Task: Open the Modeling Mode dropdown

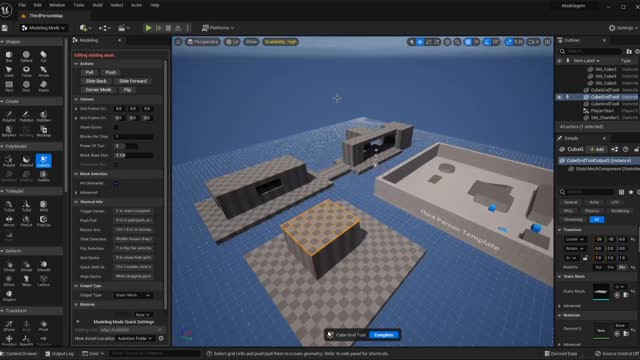Action: point(43,28)
